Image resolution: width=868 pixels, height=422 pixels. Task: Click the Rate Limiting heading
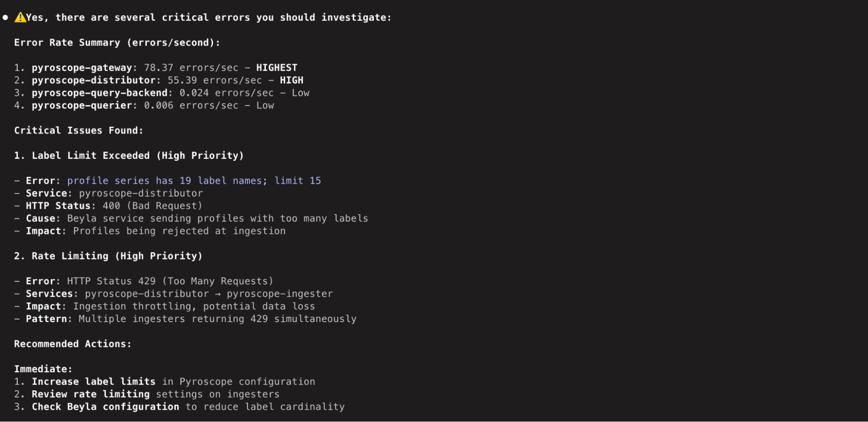pos(108,256)
